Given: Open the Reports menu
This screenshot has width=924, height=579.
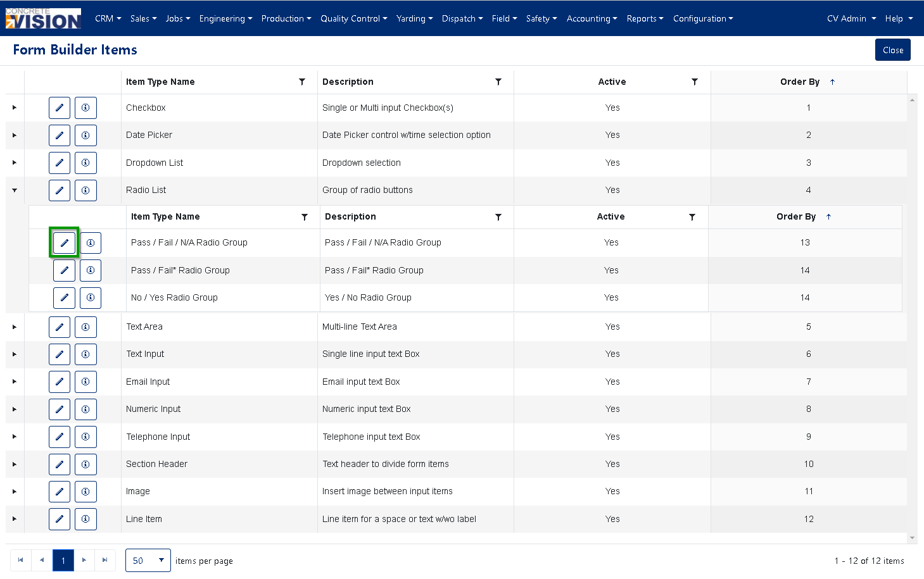Looking at the screenshot, I should 645,18.
